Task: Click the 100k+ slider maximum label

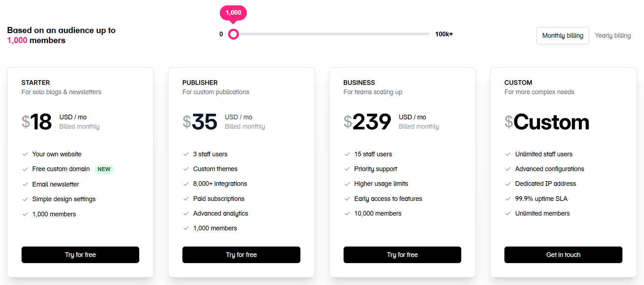Action: pos(444,34)
